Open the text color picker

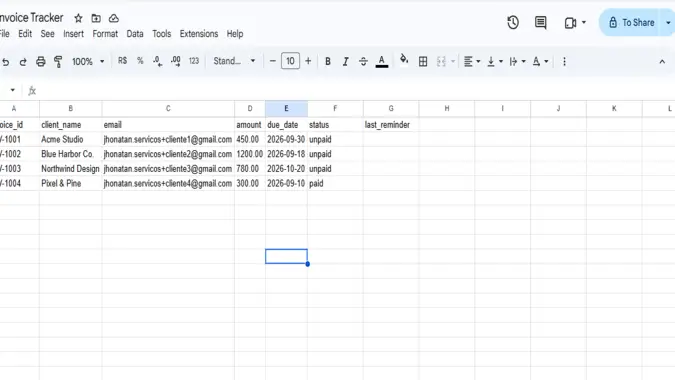point(381,62)
